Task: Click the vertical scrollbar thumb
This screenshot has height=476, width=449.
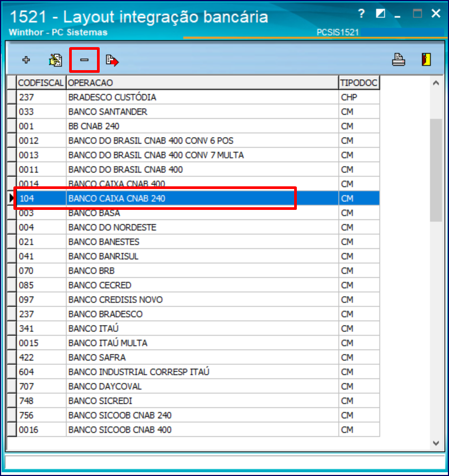Action: (x=436, y=170)
